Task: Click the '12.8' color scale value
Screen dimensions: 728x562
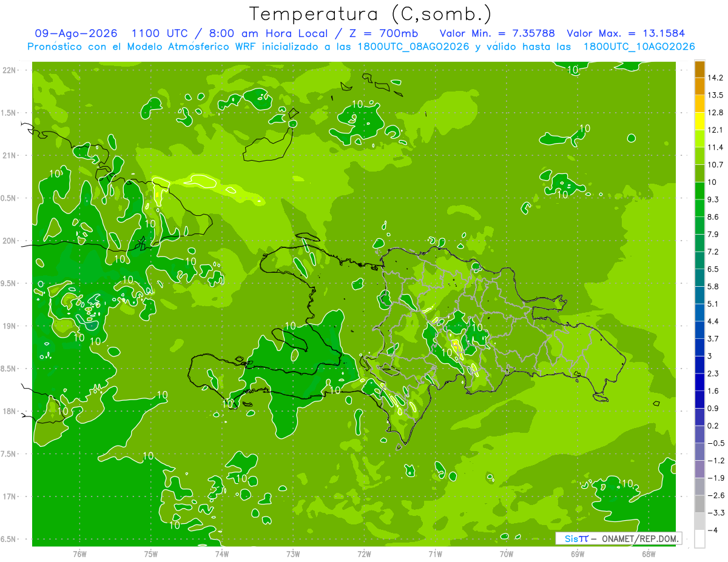Action: 716,113
